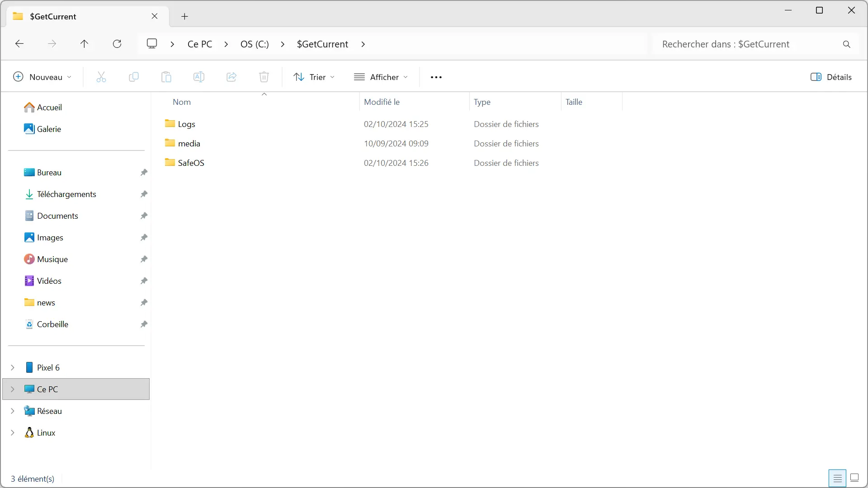Viewport: 868px width, 488px height.
Task: Unpin Corbeille from quick access
Action: pos(144,324)
